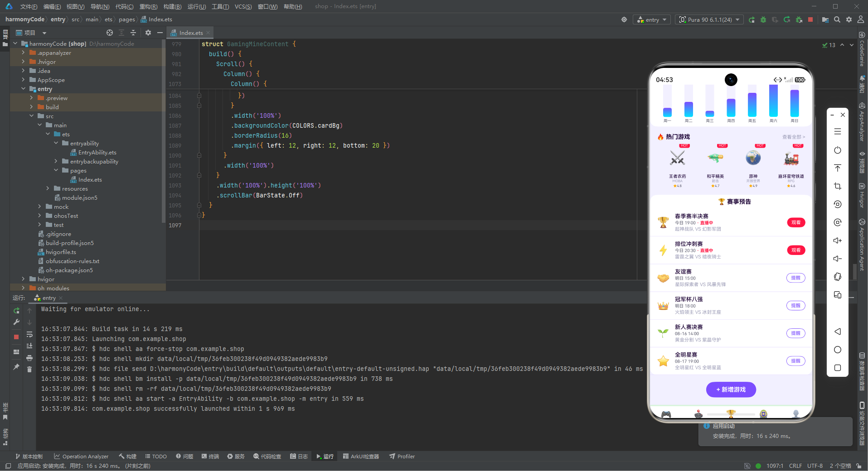Open Index.ets in the project tree
The width and height of the screenshot is (868, 471).
pyautogui.click(x=90, y=179)
